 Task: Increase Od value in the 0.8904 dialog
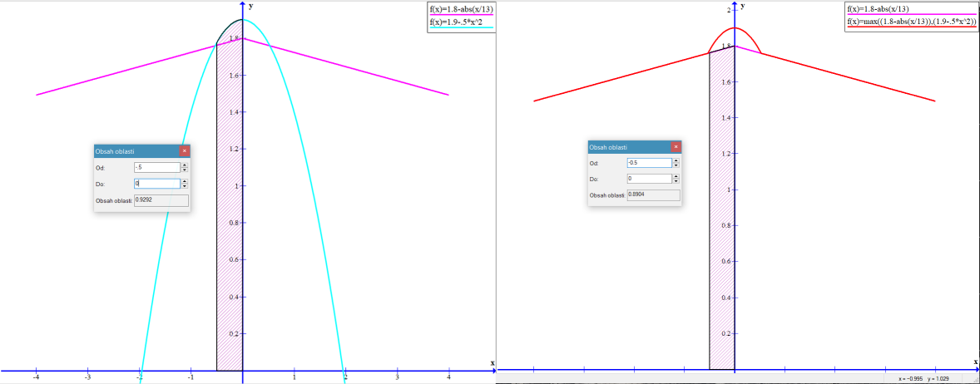[676, 160]
